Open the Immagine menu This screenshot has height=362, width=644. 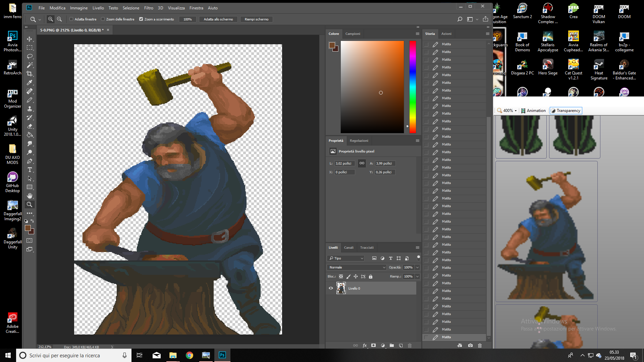(x=79, y=8)
